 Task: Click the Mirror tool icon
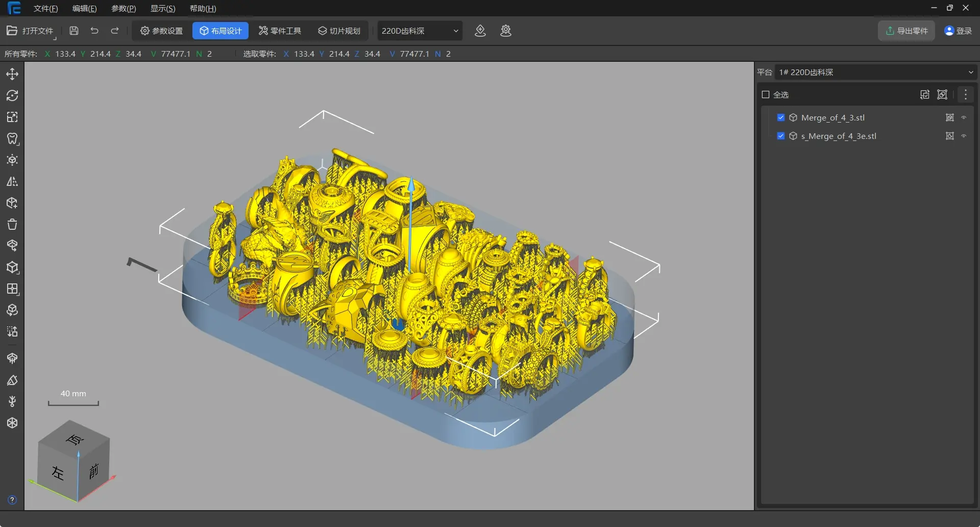click(x=12, y=182)
